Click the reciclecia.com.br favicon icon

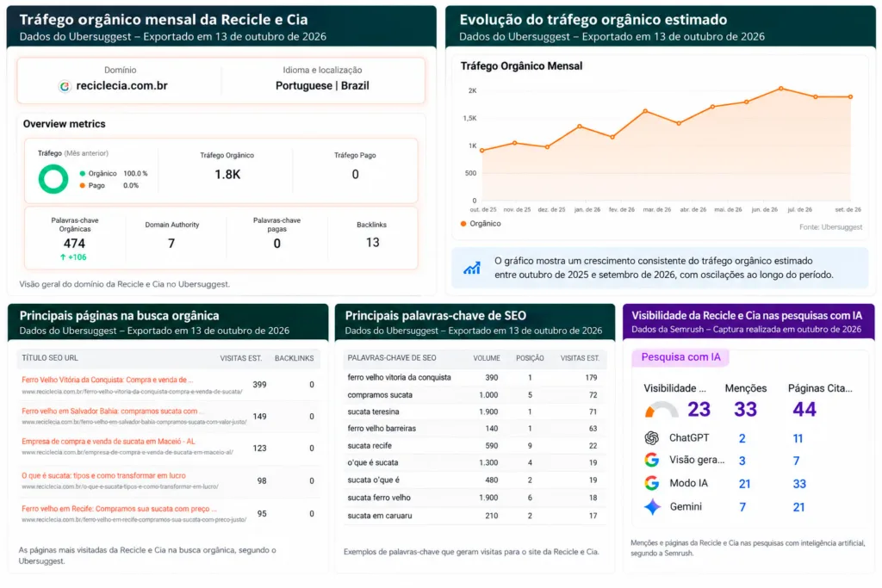(65, 86)
